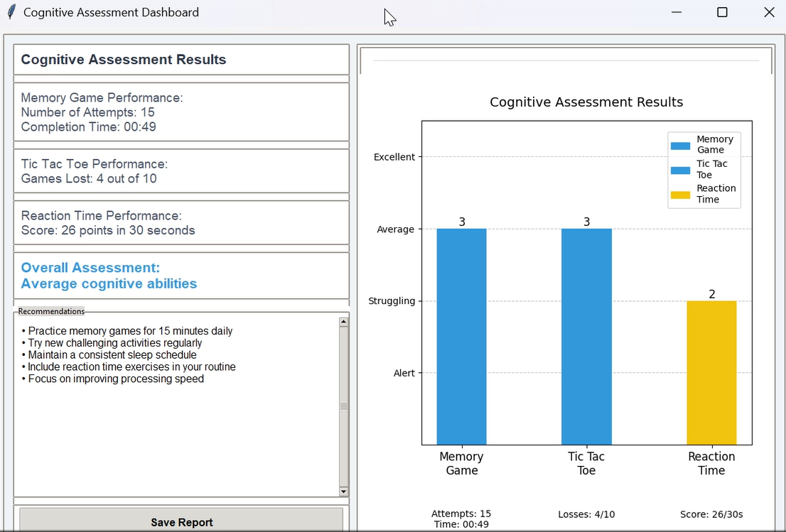786x532 pixels.
Task: Click the window title 'Cognitive Assessment Dashboard'
Action: click(112, 12)
